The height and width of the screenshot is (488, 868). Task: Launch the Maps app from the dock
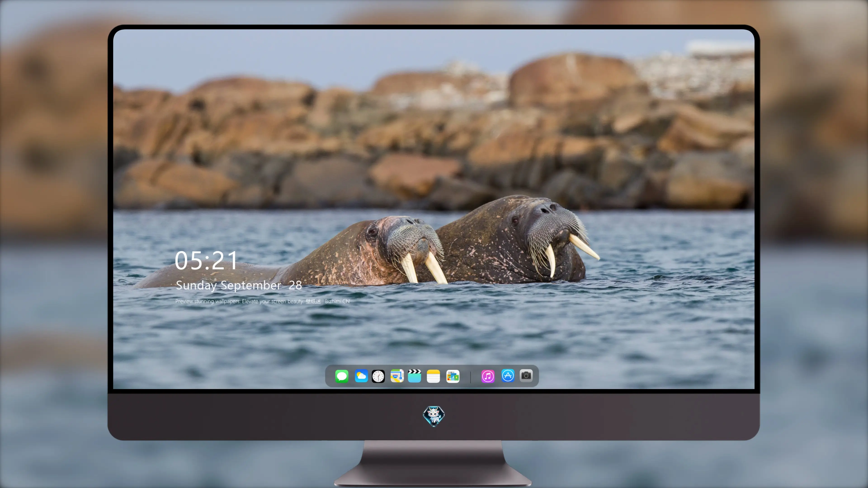[397, 376]
